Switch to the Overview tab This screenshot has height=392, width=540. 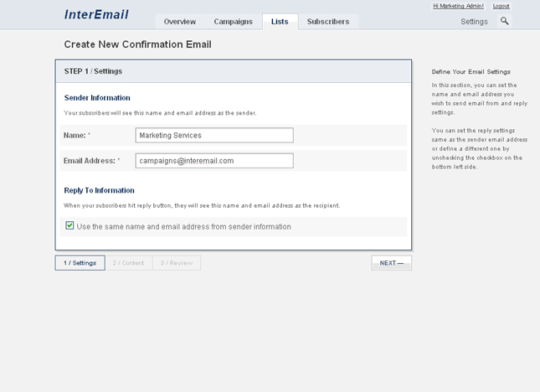(179, 22)
